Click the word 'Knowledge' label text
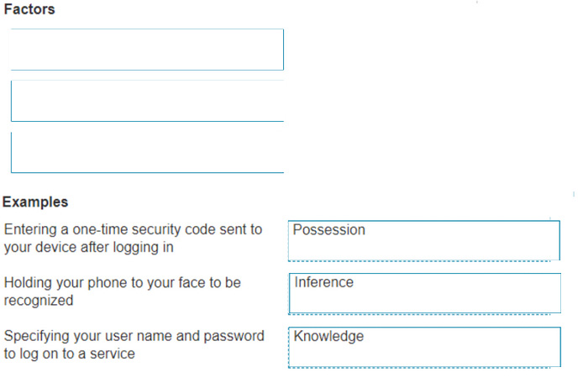 pos(328,336)
